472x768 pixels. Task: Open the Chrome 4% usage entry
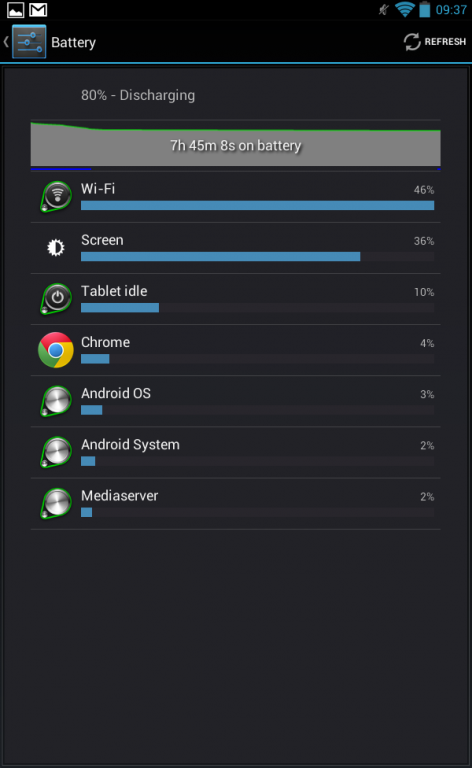click(x=236, y=350)
